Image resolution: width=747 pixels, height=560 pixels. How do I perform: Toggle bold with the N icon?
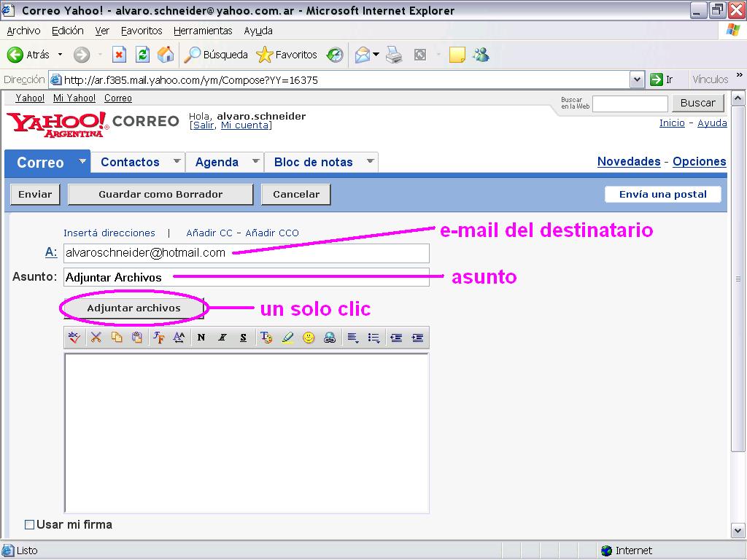point(201,338)
